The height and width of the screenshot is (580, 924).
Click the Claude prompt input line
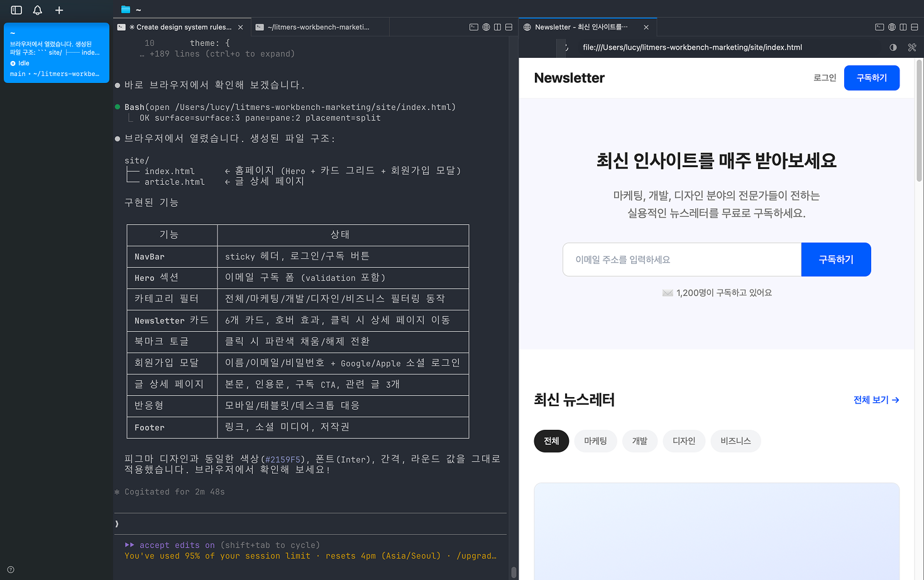click(x=311, y=523)
